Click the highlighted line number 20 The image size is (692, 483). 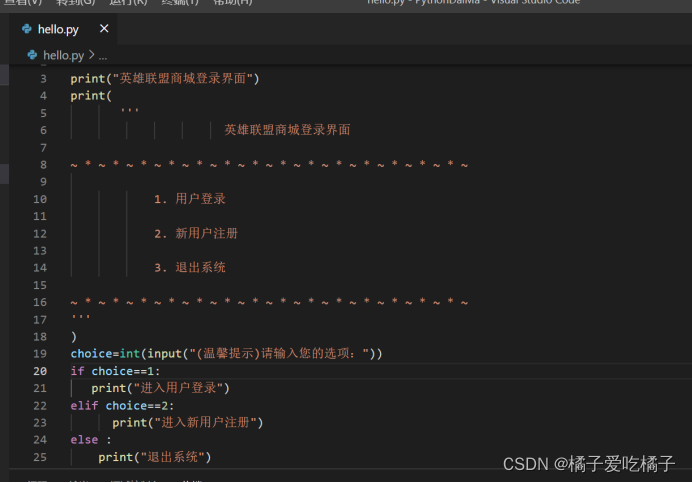[x=40, y=371]
